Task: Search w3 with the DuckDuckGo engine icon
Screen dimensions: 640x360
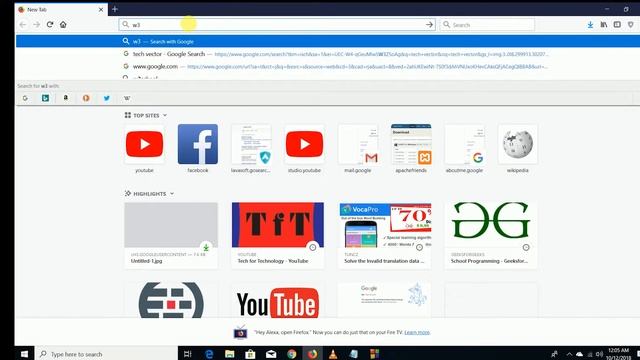Action: coord(86,98)
